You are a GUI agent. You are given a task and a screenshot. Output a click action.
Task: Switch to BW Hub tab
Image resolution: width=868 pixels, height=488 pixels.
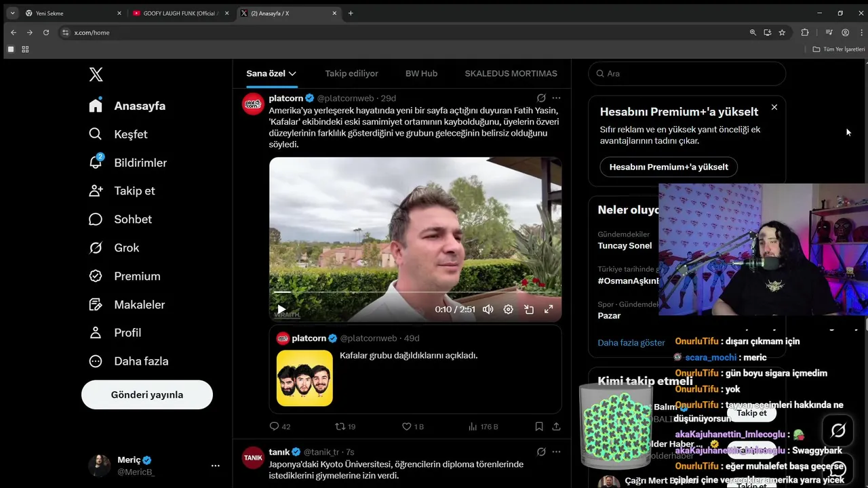(x=421, y=73)
